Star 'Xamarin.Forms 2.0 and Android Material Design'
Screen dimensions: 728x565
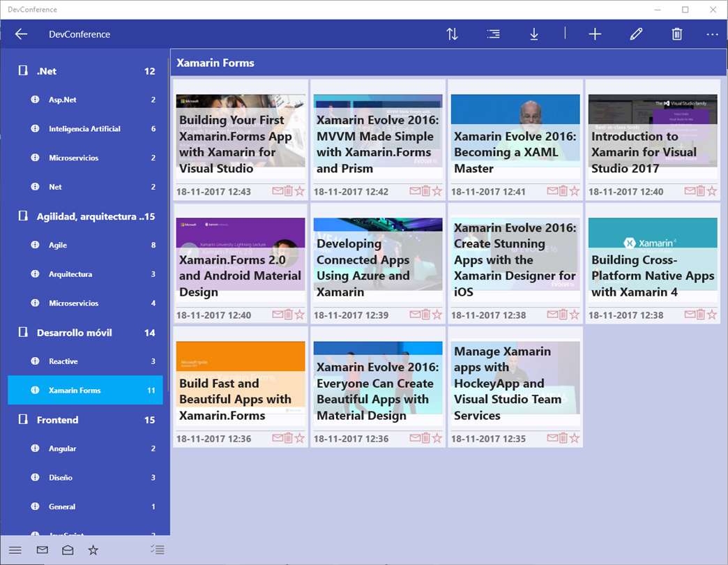coord(299,315)
